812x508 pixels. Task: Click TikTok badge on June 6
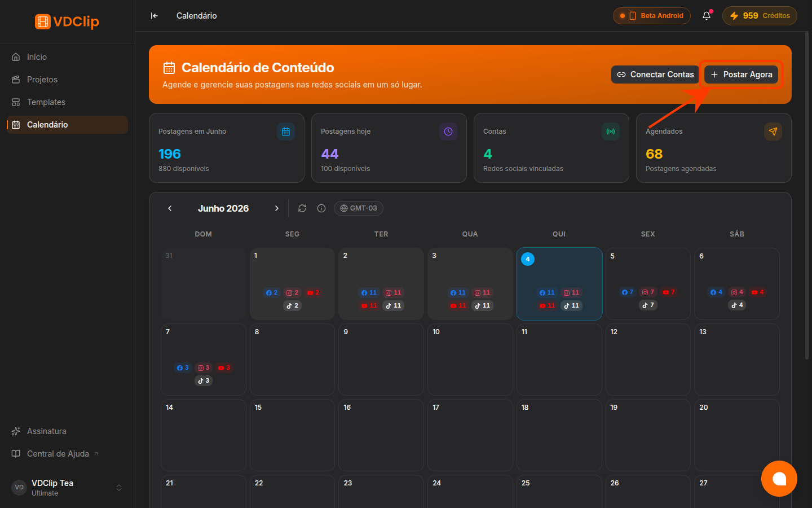(x=737, y=305)
